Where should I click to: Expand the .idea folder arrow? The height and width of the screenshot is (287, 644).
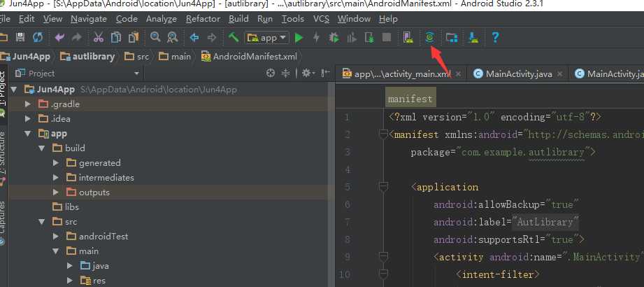click(x=27, y=119)
